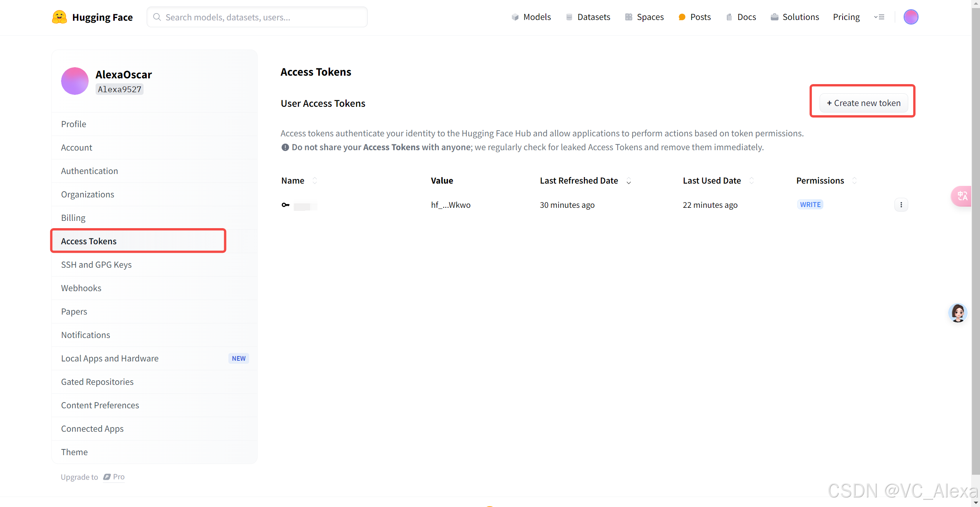Click Upgrade to Pro link
Screen dimensions: 980x507
tap(93, 477)
